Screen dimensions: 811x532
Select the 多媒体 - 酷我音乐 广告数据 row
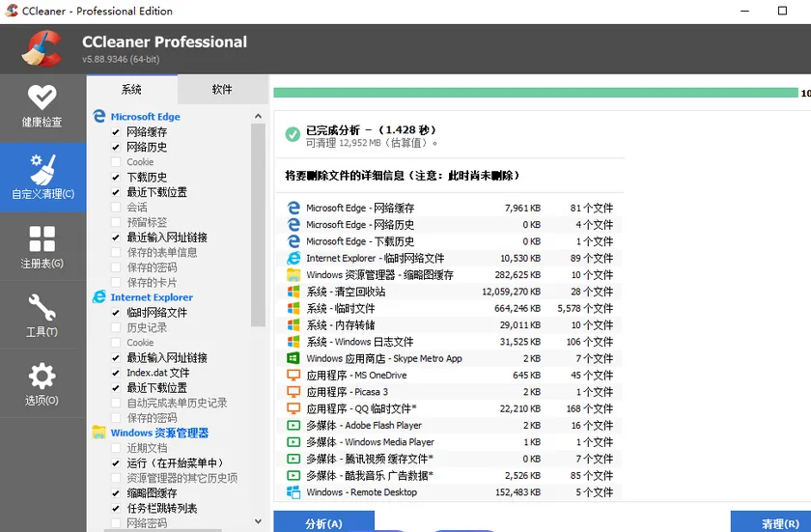tap(449, 475)
